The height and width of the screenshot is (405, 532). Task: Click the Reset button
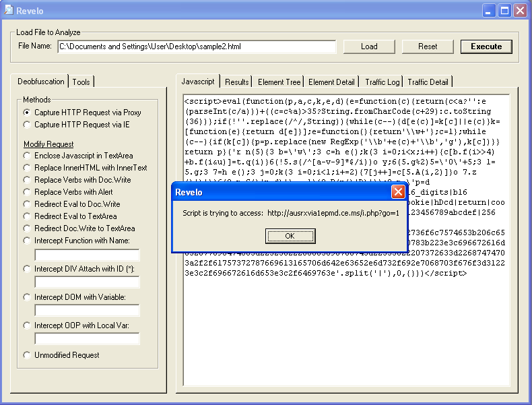[428, 46]
